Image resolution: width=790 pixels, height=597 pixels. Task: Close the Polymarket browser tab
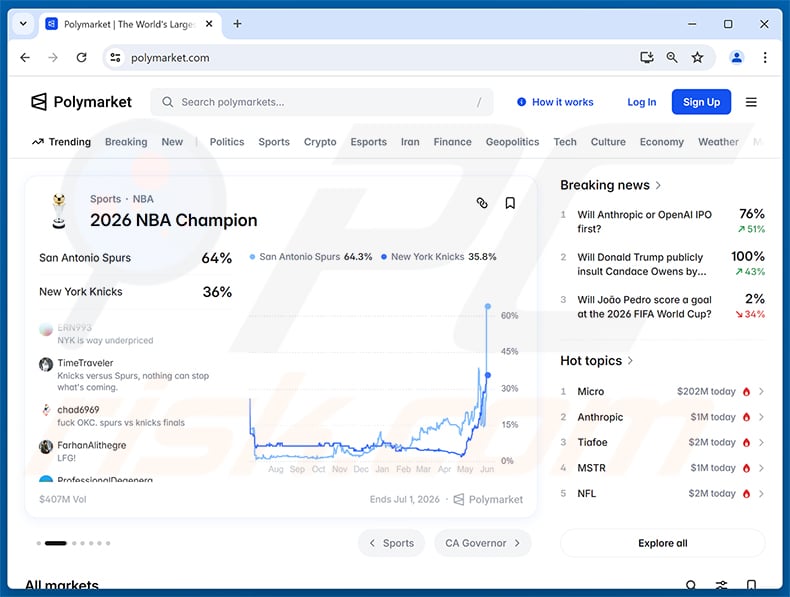[209, 24]
